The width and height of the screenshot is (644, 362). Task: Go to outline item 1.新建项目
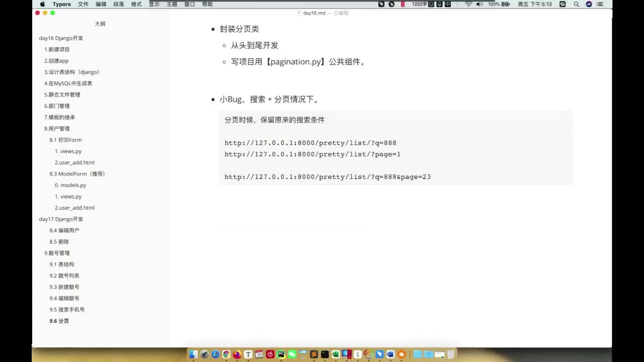[x=57, y=49]
